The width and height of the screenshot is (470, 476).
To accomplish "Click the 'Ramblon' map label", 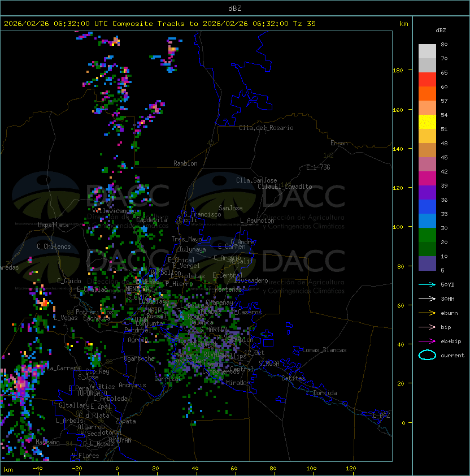I will click(x=185, y=163).
